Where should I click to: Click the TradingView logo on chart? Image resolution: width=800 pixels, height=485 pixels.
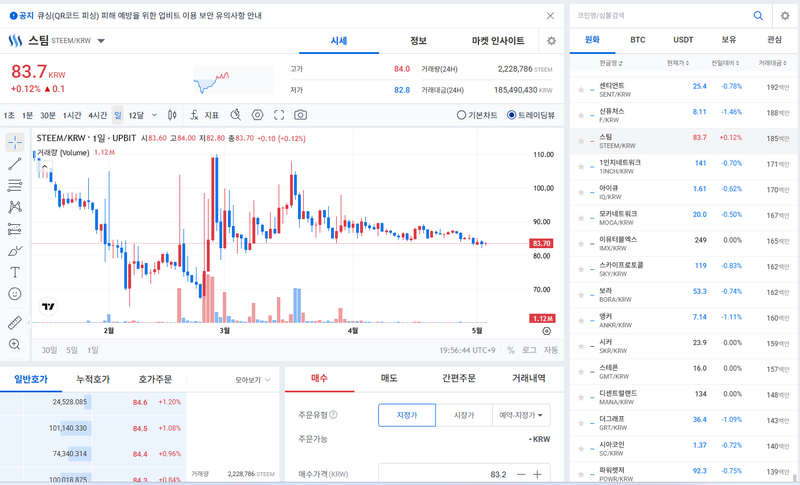tap(48, 307)
